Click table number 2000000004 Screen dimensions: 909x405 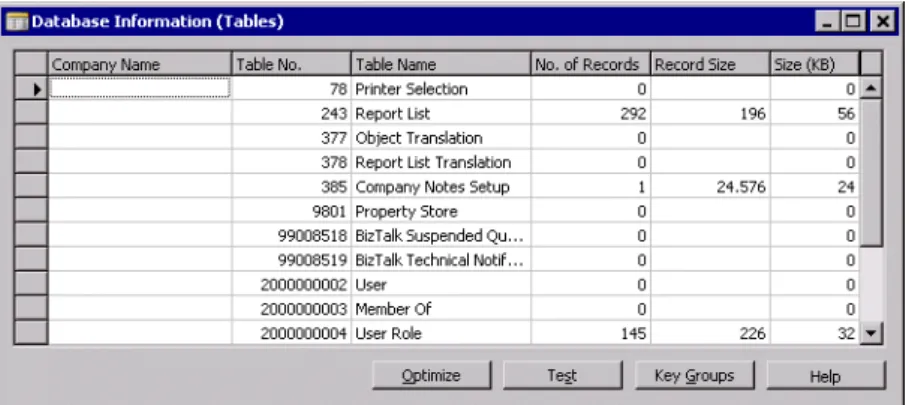292,333
